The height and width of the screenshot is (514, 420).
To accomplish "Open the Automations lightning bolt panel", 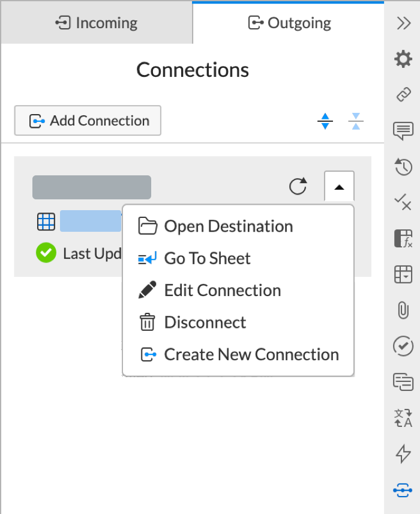I will (403, 455).
